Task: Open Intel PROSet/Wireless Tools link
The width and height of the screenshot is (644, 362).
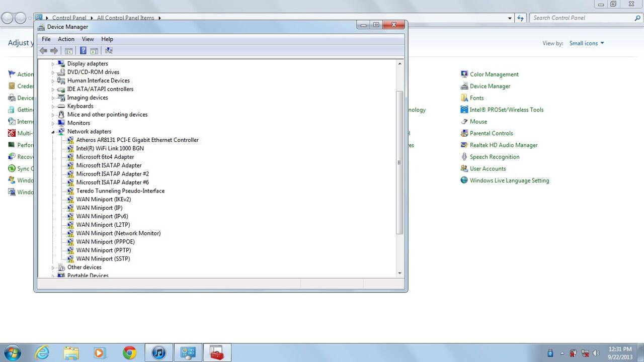Action: pyautogui.click(x=507, y=110)
